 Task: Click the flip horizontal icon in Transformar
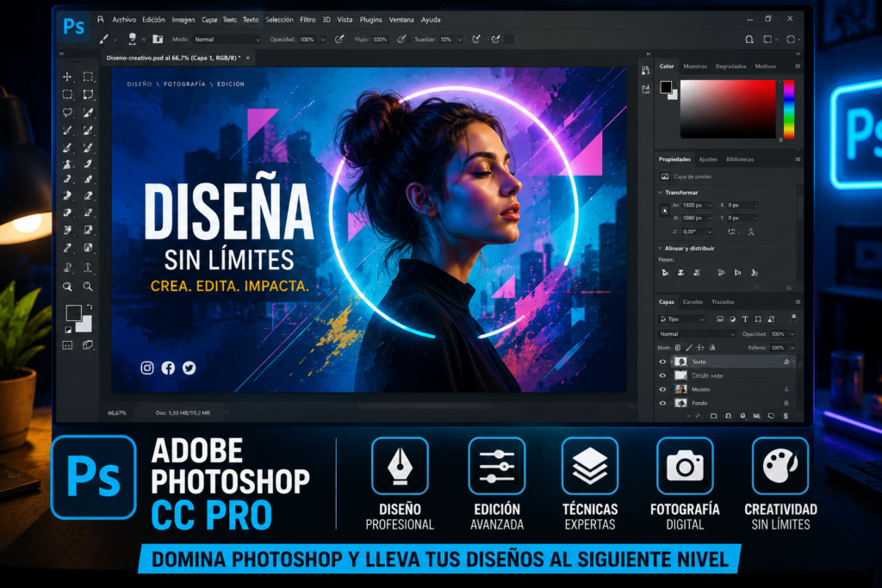tap(732, 232)
